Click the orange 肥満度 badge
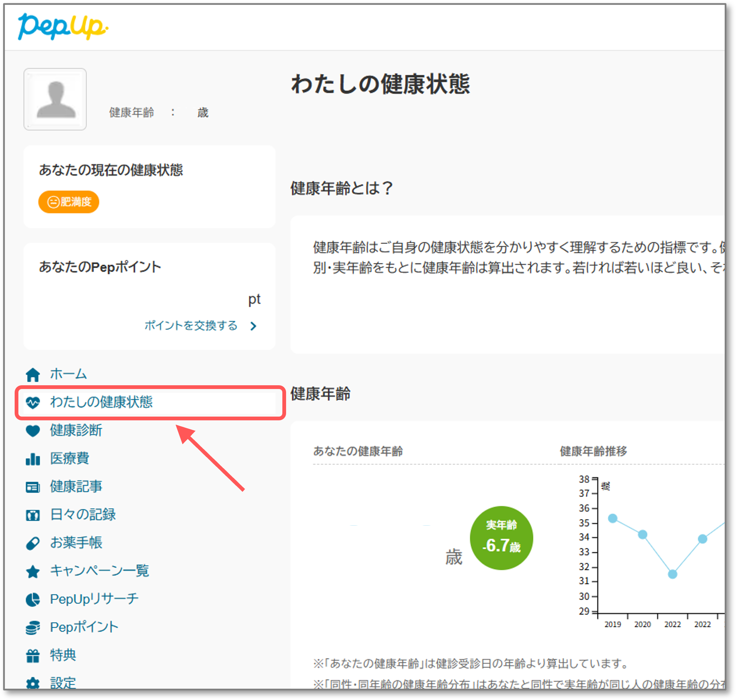Viewport: 736px width, 700px height. coord(69,202)
